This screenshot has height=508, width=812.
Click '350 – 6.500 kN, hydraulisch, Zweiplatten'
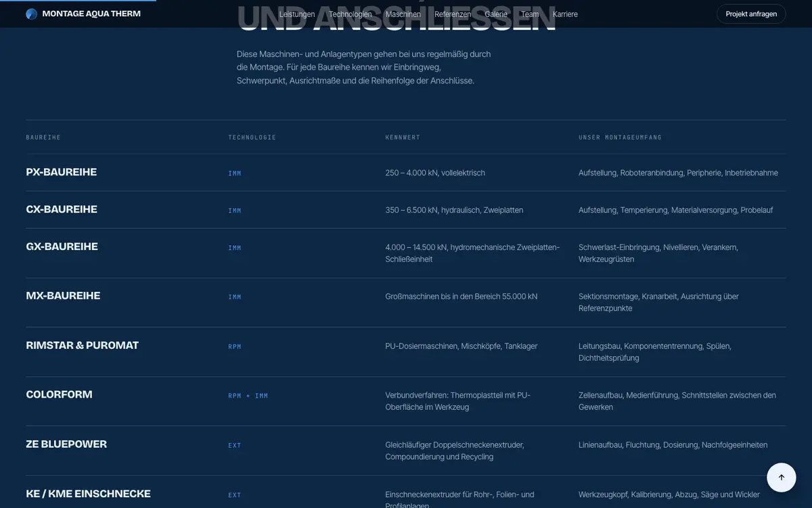454,210
